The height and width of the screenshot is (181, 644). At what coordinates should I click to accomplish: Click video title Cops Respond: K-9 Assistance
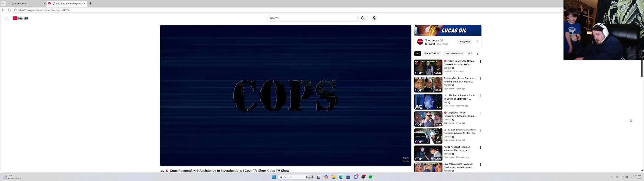tap(229, 171)
